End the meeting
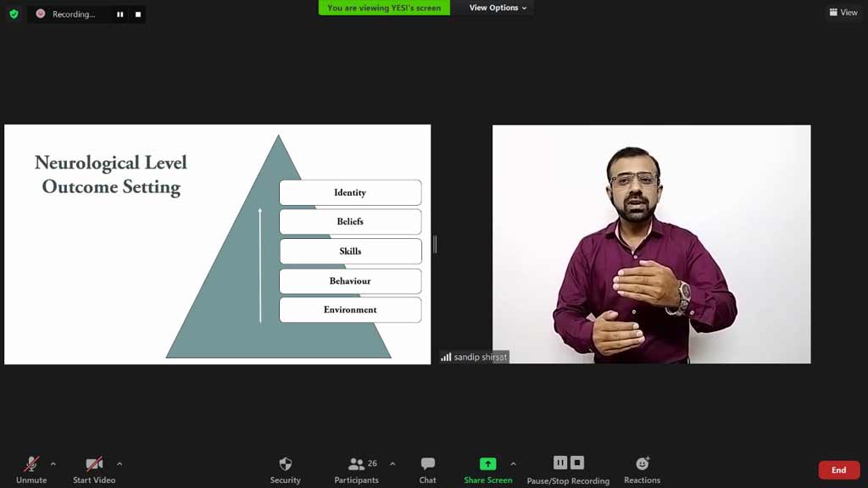868x488 pixels. pyautogui.click(x=838, y=469)
